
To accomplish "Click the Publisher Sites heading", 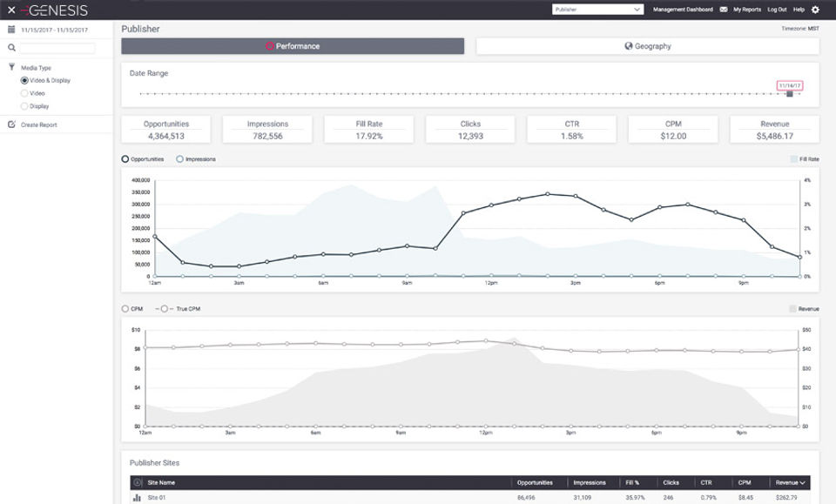I will [x=155, y=462].
